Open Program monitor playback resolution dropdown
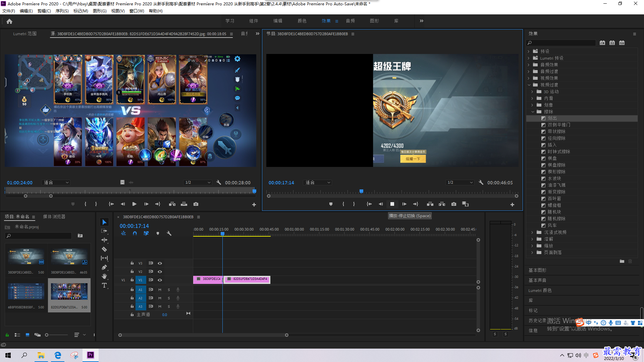Viewport: 644px width, 362px height. (x=460, y=182)
